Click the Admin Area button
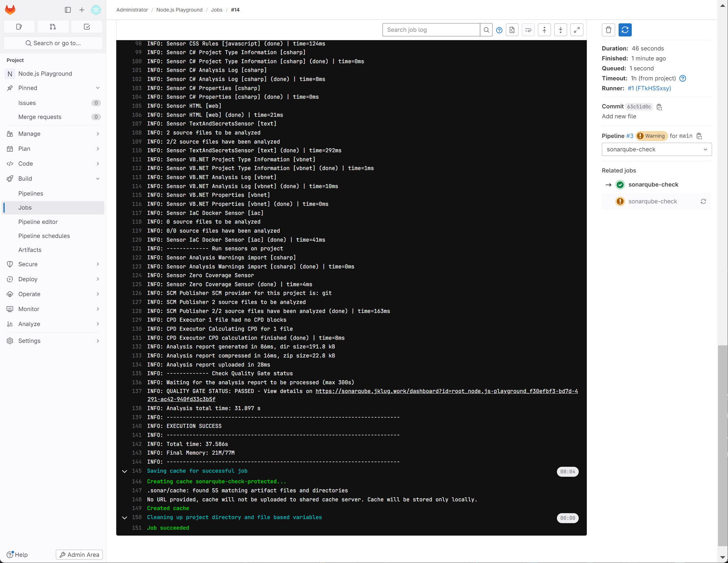This screenshot has height=563, width=728. [79, 555]
